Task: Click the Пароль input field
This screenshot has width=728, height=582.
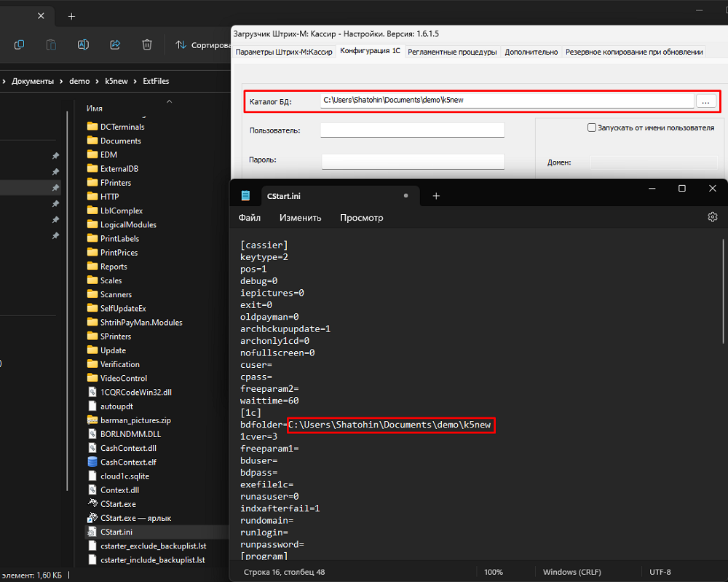Action: [x=413, y=161]
